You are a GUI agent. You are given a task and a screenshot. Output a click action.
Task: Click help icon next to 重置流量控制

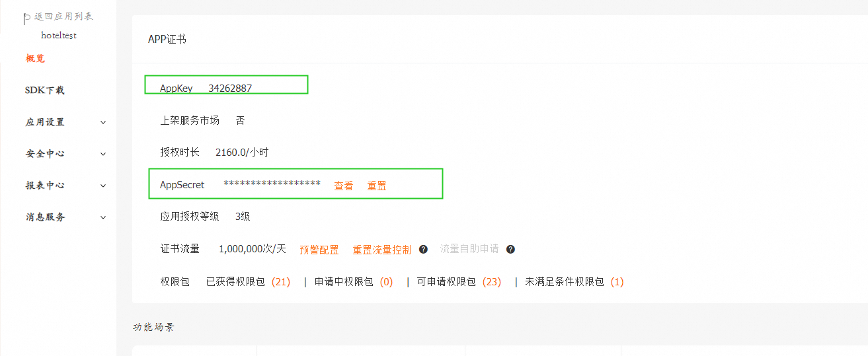pos(423,250)
